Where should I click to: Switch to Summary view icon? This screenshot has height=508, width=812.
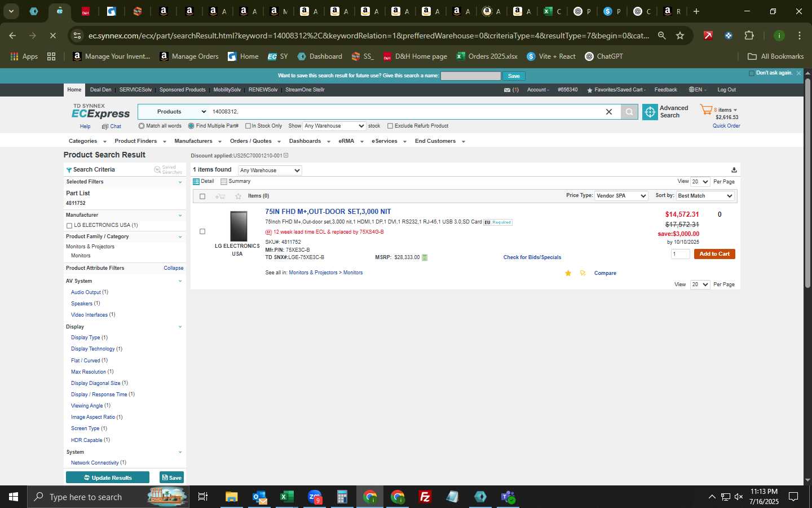(x=224, y=182)
